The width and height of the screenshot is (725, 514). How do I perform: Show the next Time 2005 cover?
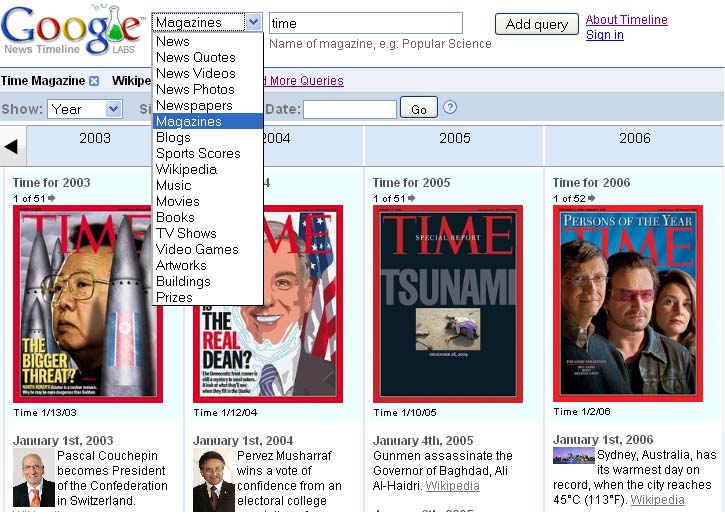click(412, 198)
